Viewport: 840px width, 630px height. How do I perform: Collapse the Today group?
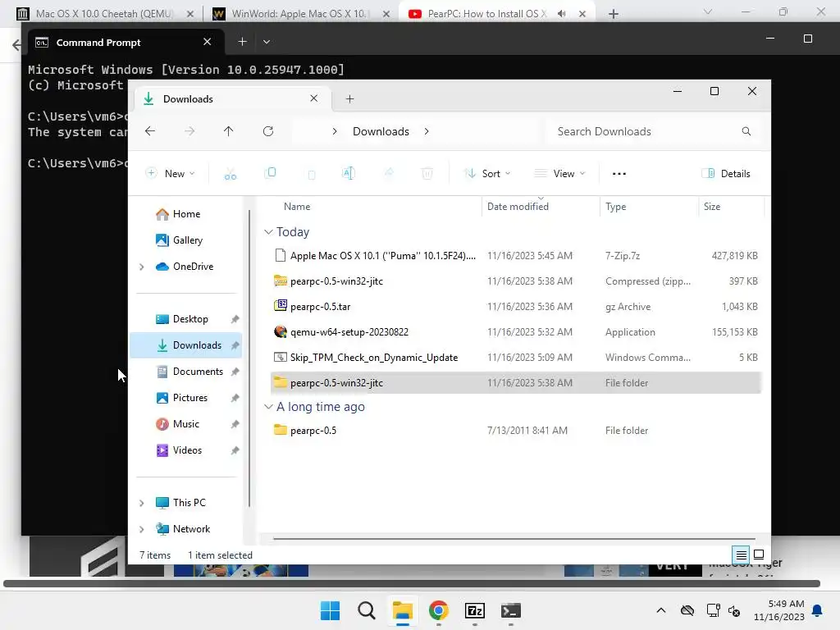click(268, 232)
